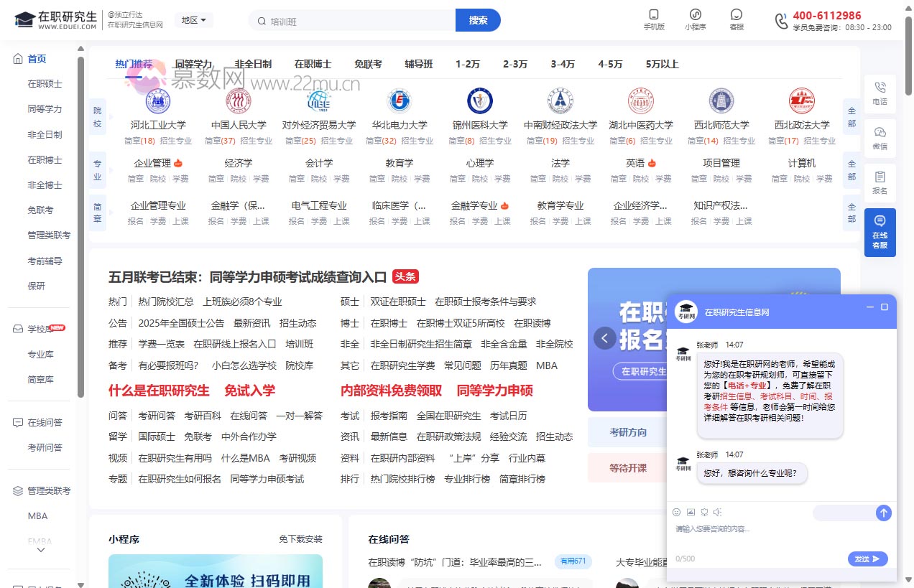Screen dimensions: 914x588
Task: Select the emoji icon in chat input
Action: pyautogui.click(x=675, y=512)
